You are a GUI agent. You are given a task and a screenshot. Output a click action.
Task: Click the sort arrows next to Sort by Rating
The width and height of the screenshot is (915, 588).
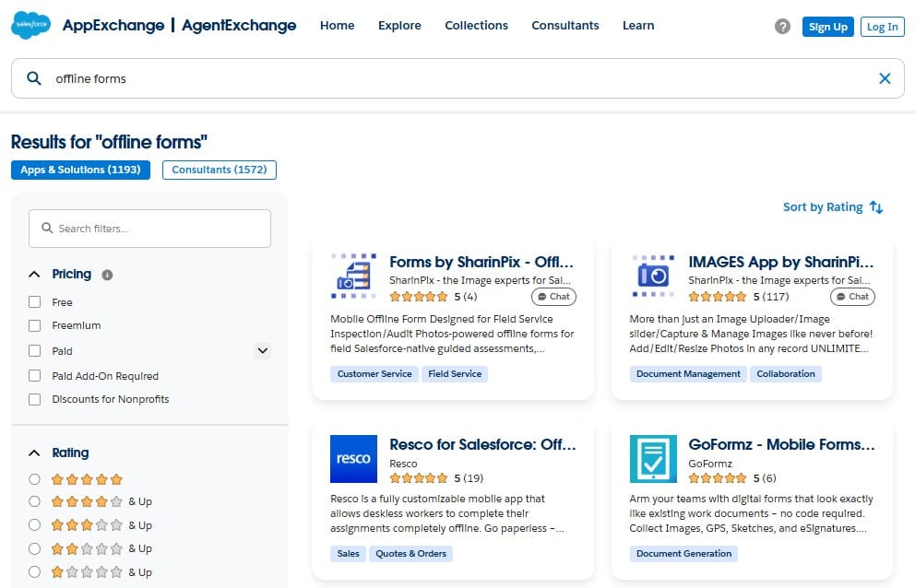tap(874, 206)
